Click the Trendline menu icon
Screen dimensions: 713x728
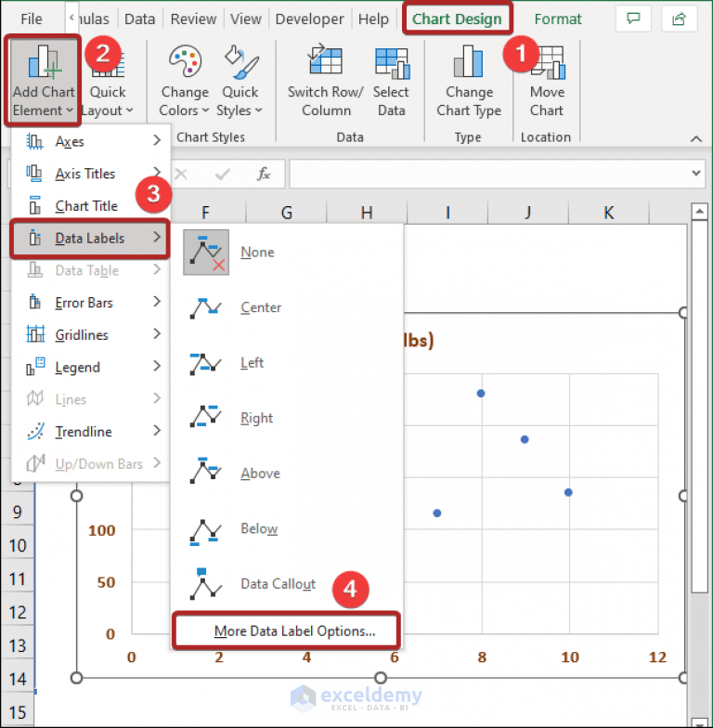tap(35, 431)
